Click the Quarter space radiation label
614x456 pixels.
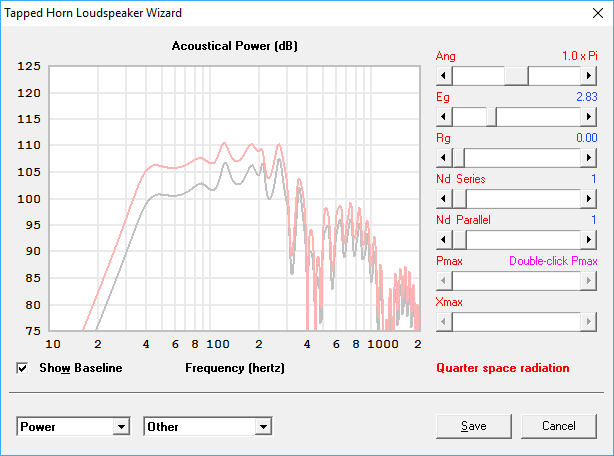[x=503, y=368]
